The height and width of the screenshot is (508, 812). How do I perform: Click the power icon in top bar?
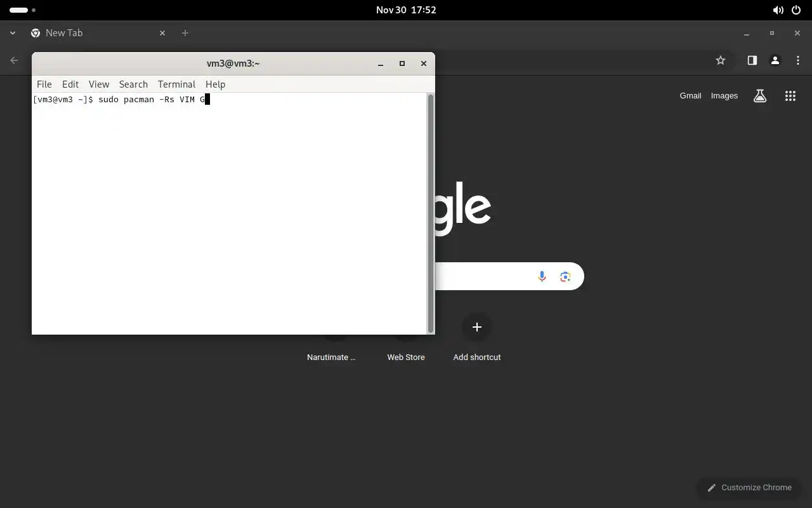(797, 10)
